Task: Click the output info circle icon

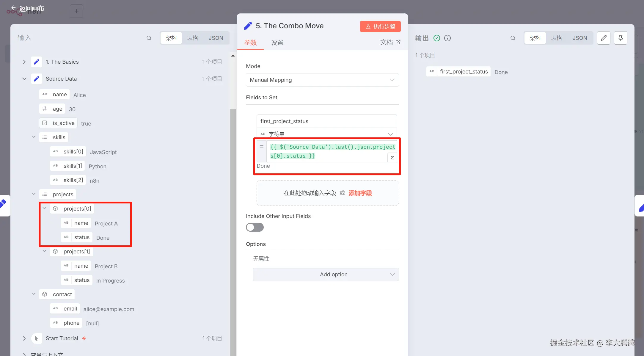Action: [447, 38]
